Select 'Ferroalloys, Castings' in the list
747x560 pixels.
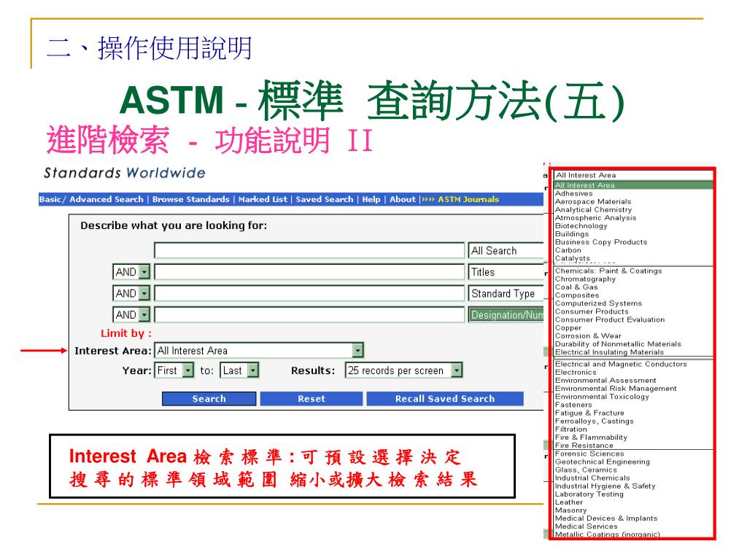[594, 421]
